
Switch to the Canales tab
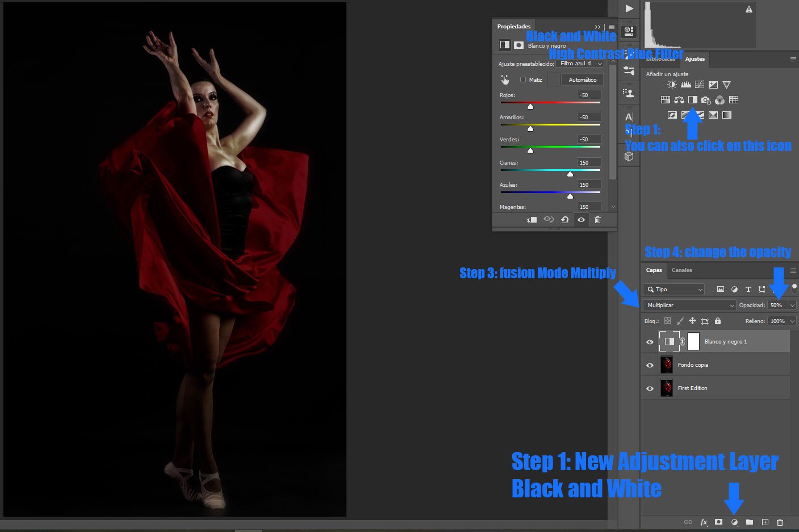pos(681,270)
